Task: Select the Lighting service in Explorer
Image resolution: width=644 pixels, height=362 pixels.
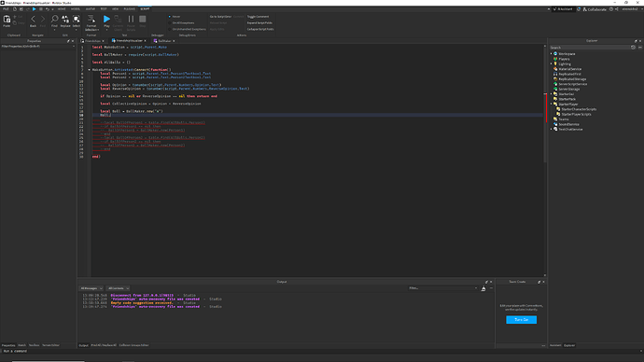Action: point(565,64)
